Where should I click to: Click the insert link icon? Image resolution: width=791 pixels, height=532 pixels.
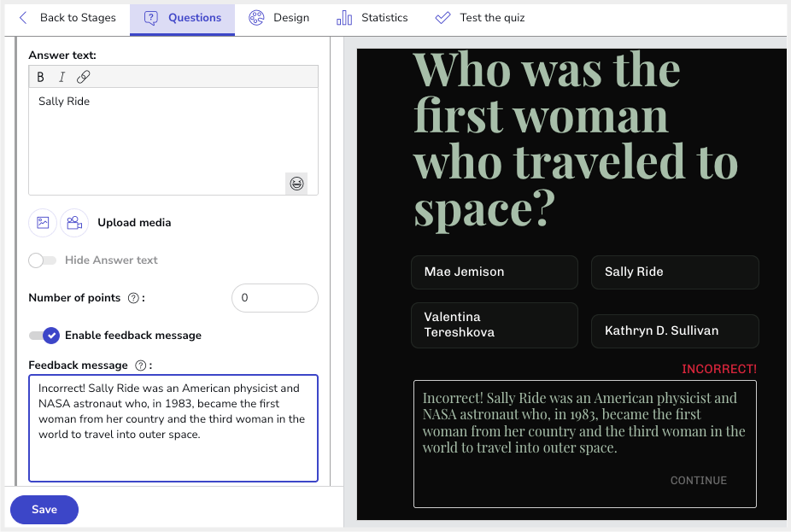pyautogui.click(x=83, y=77)
